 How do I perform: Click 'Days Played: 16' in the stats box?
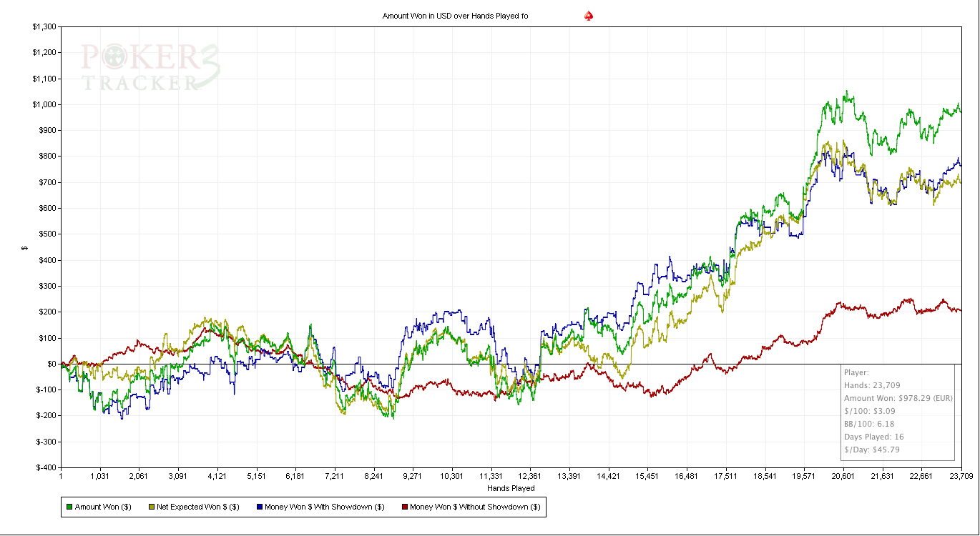pyautogui.click(x=874, y=437)
